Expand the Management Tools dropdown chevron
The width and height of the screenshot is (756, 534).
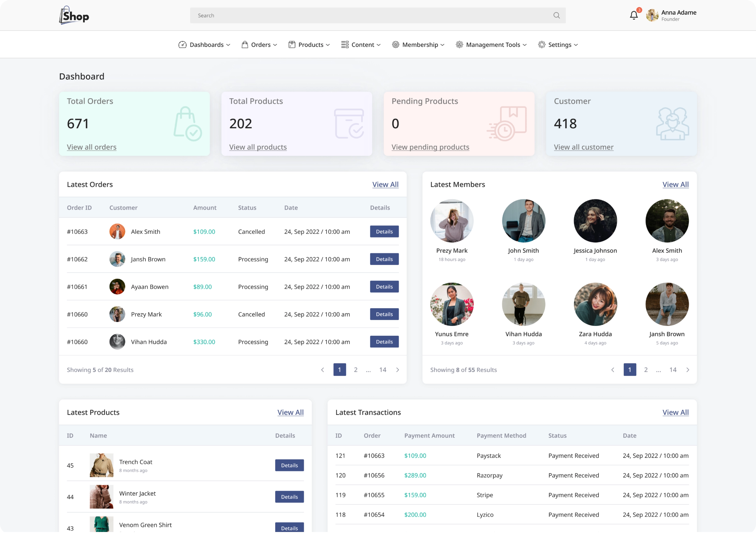tap(525, 45)
